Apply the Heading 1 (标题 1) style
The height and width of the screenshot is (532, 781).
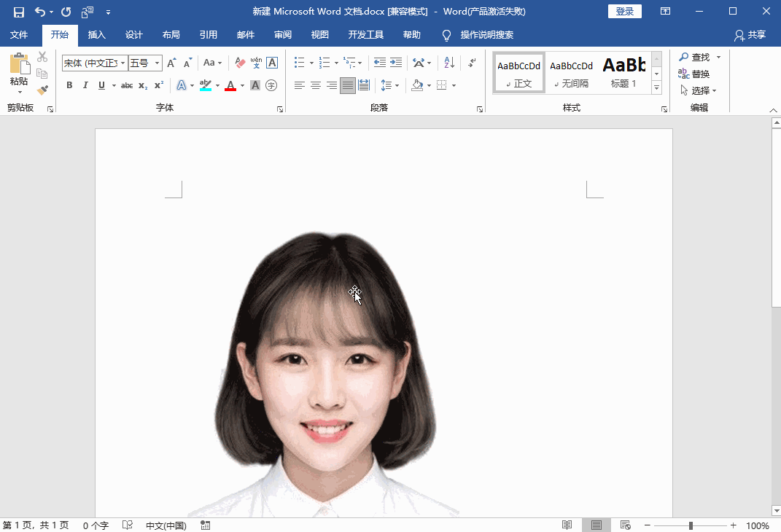623,73
